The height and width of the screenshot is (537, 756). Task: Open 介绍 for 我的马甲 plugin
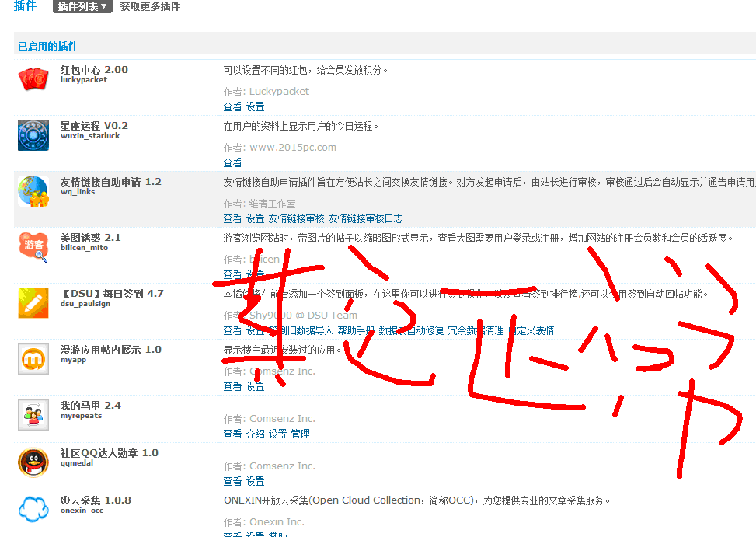tap(255, 434)
